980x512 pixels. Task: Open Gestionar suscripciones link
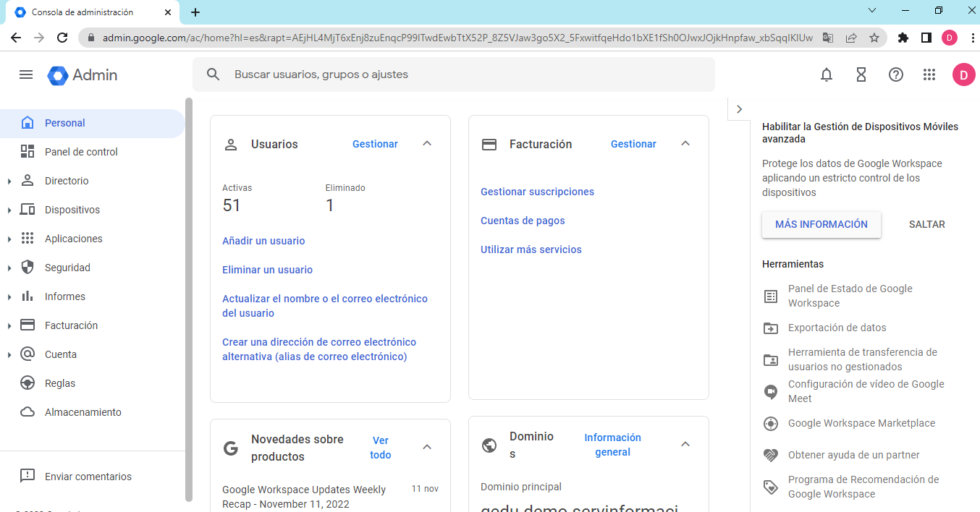click(x=537, y=192)
